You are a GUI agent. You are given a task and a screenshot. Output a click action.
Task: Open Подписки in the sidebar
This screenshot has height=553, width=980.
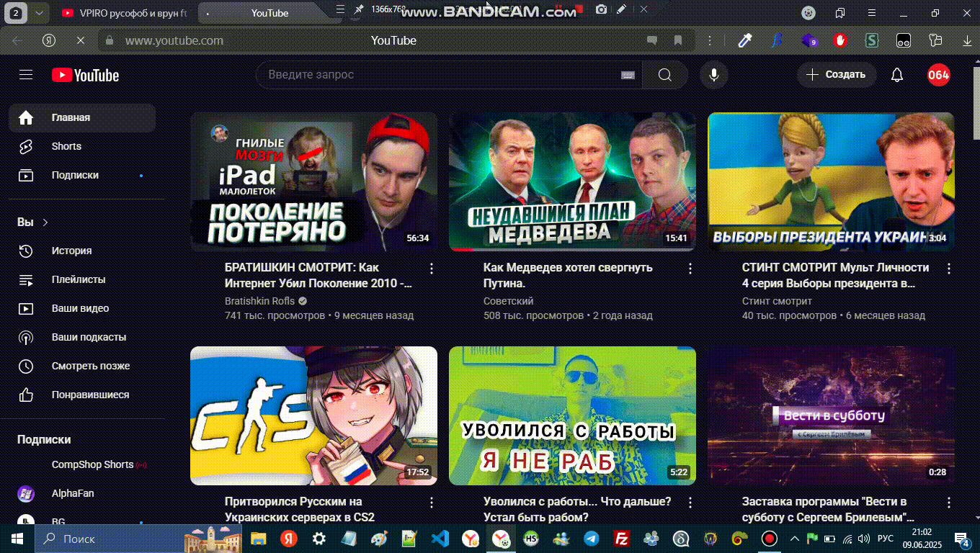82,175
